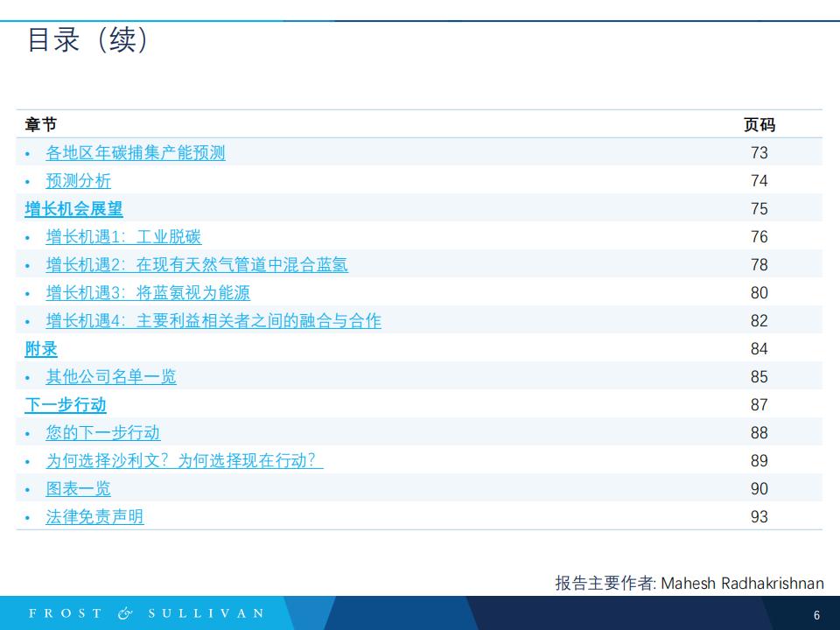Click the Frost & Sullivan footer logo

(146, 613)
